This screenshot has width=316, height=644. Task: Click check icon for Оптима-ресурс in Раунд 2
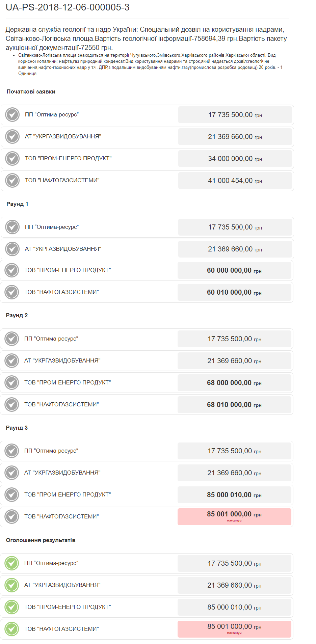(12, 339)
